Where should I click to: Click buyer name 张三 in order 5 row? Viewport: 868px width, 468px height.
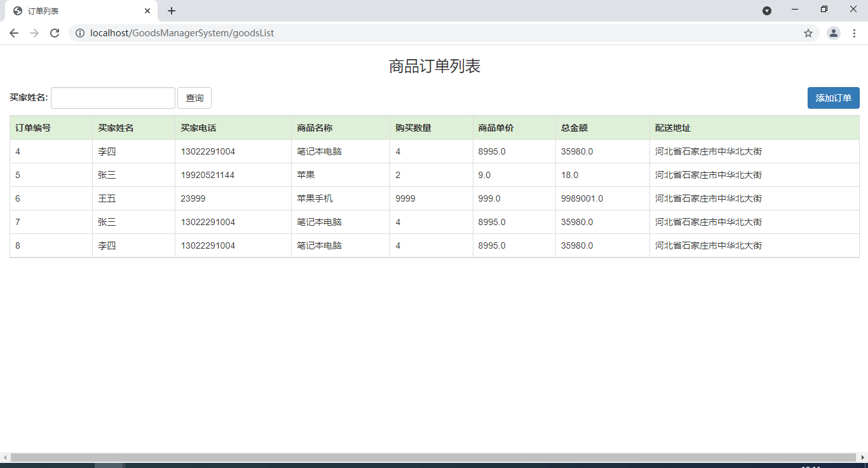(x=107, y=175)
